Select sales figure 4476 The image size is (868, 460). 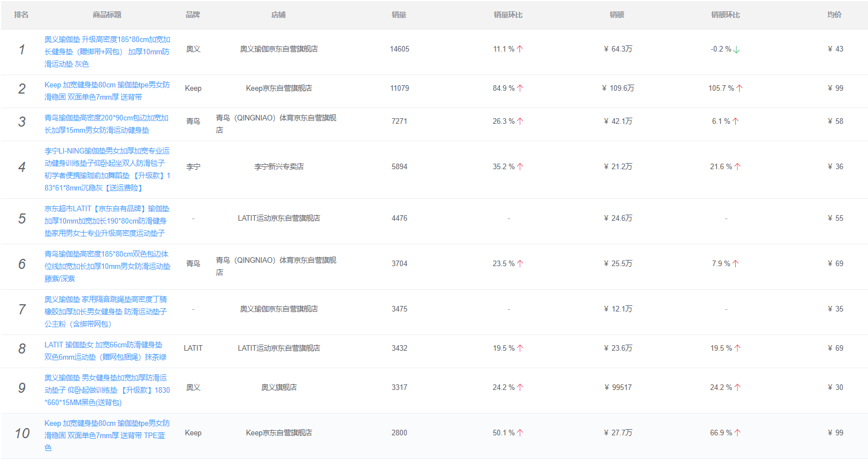[x=400, y=219]
